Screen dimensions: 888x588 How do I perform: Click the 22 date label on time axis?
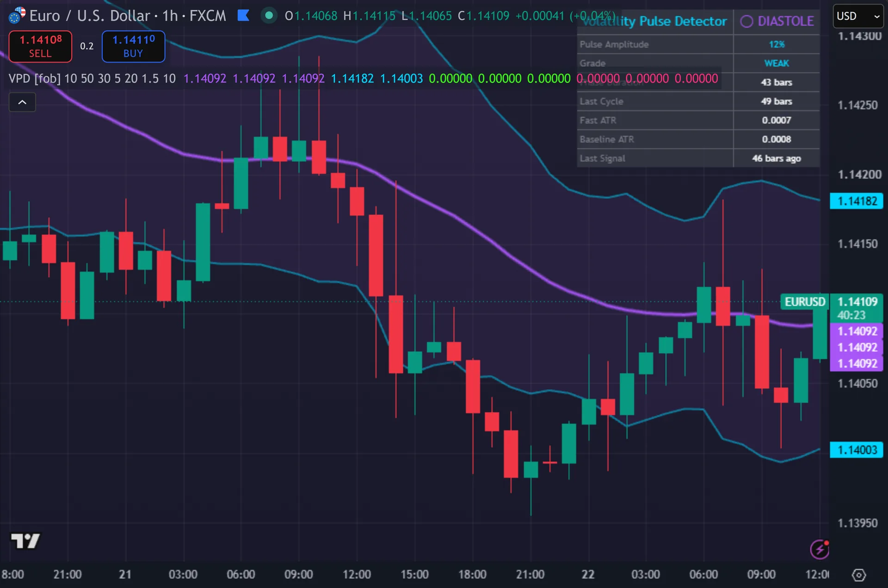pos(588,575)
